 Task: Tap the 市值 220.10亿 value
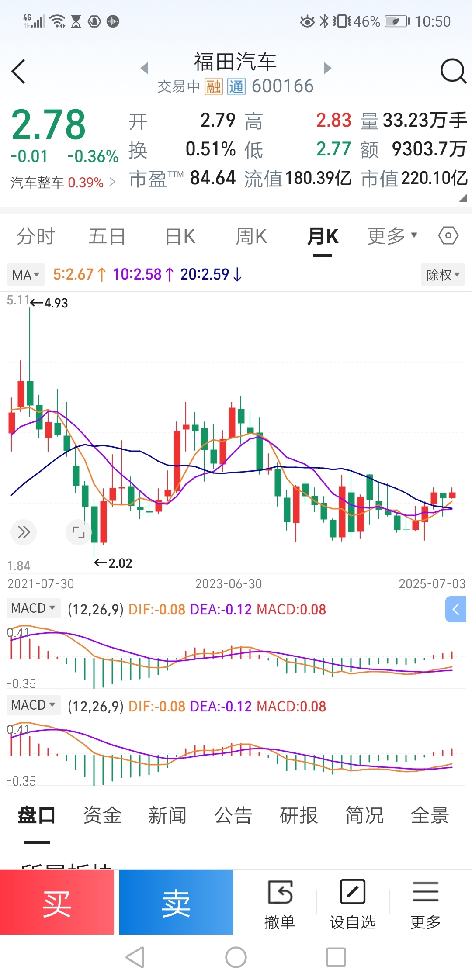pos(434,178)
